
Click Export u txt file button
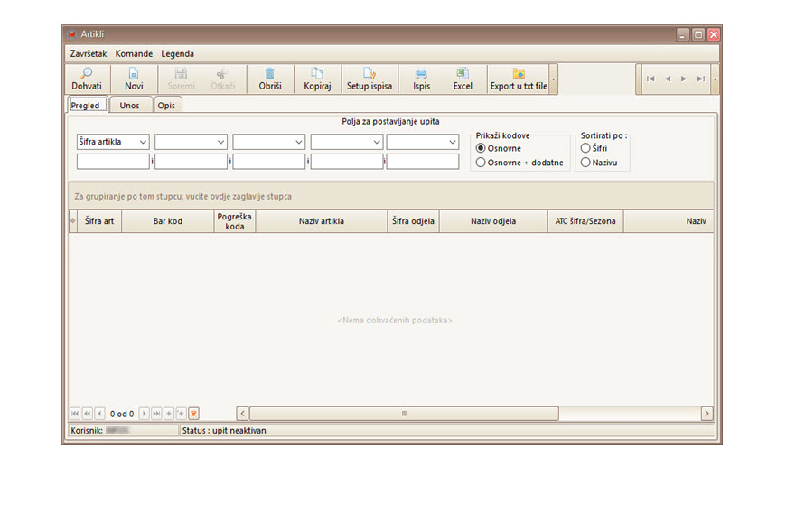coord(519,79)
